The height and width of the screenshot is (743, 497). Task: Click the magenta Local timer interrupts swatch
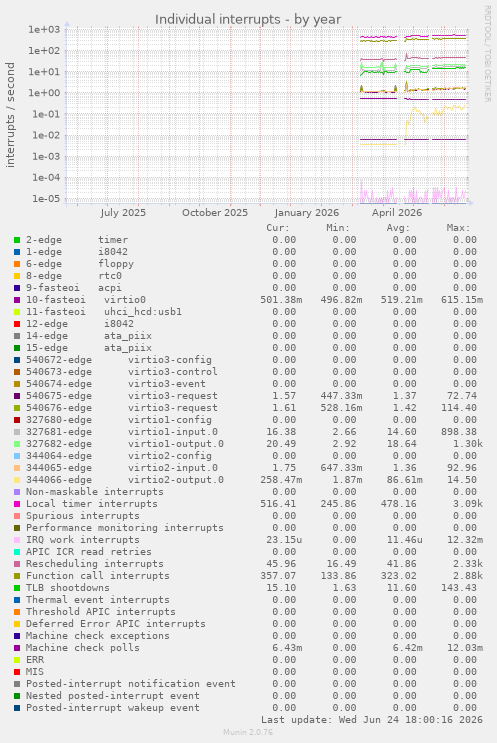17,504
